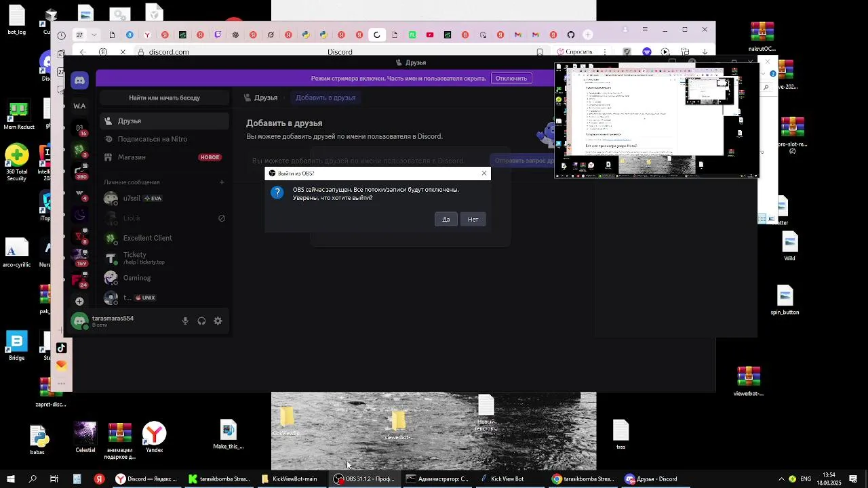The height and width of the screenshot is (488, 868).
Task: Cancel OBS exit with Нет button
Action: pos(473,219)
